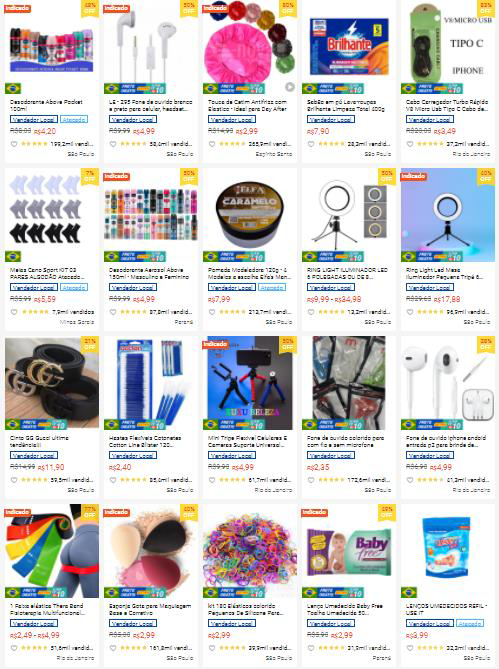Select the Brazil flag on wet wipes refill
The width and height of the screenshot is (499, 669).
tap(409, 593)
